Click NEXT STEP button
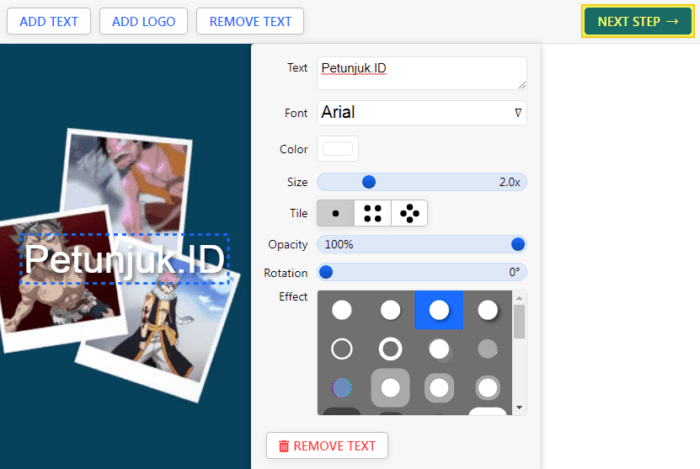The width and height of the screenshot is (700, 469). (638, 21)
